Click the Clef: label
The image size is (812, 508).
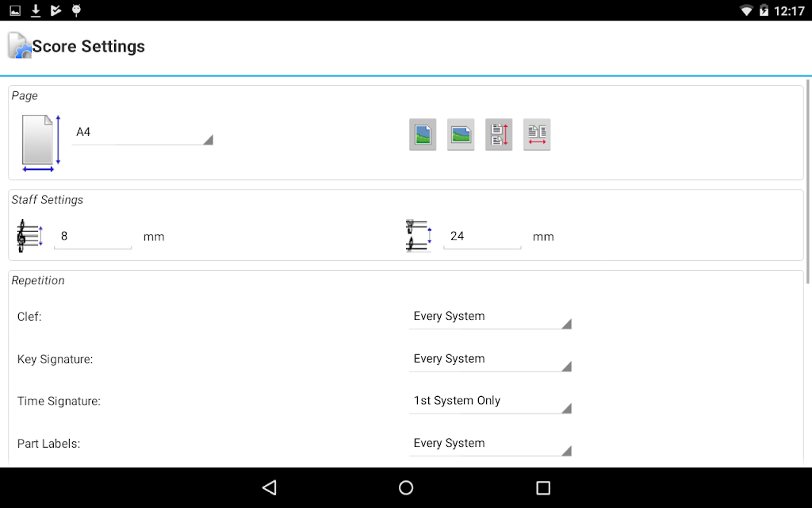point(29,317)
